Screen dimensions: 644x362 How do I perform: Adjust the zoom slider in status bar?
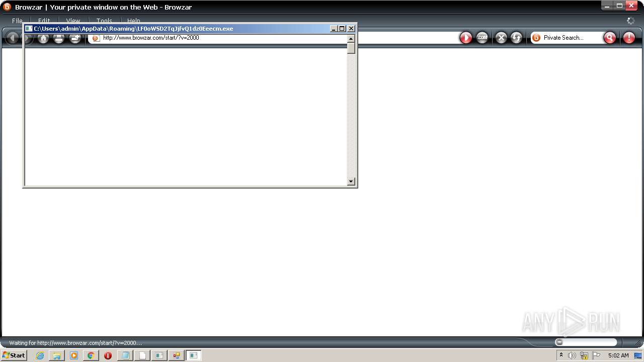pos(587,342)
